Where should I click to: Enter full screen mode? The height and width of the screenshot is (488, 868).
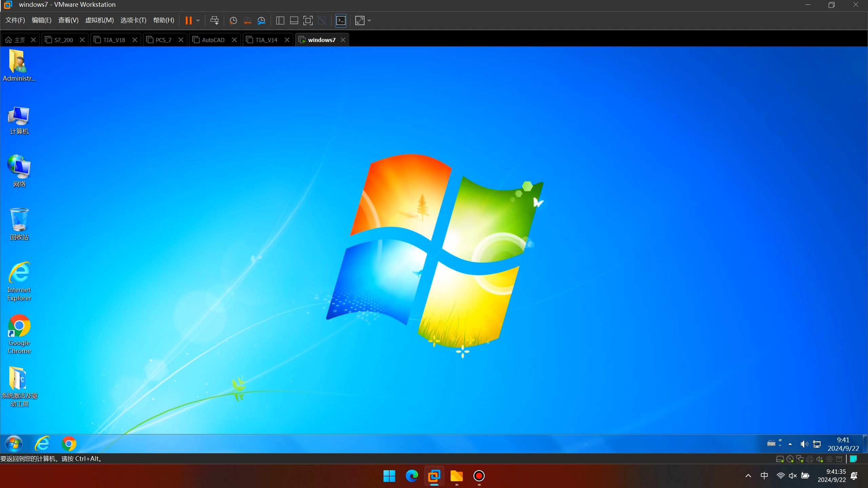[308, 21]
